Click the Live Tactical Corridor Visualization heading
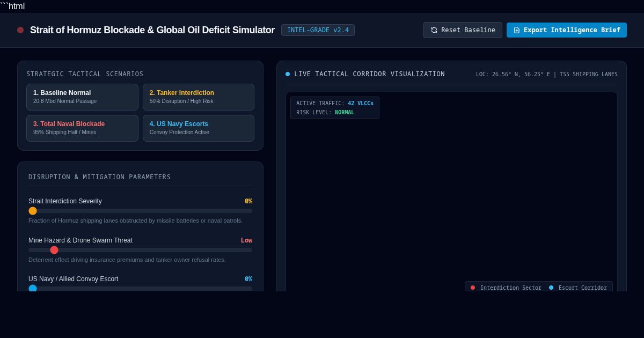This screenshot has height=338, width=644. (370, 74)
